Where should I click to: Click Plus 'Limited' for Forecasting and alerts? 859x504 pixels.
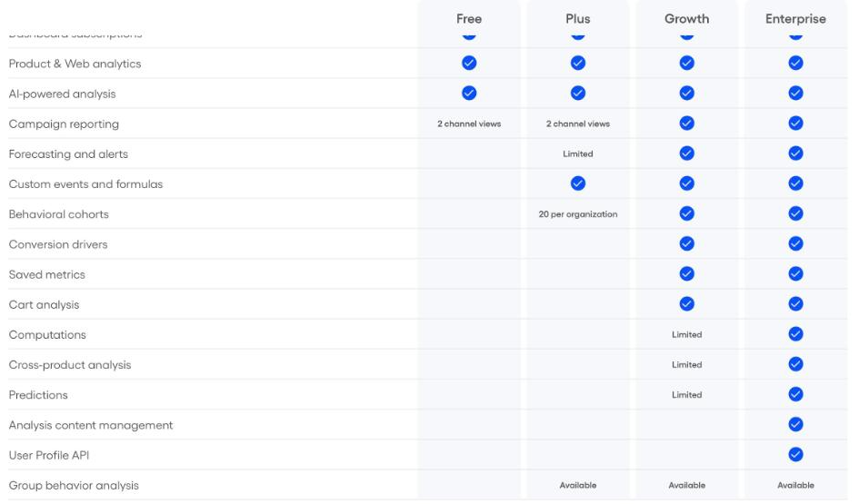tap(578, 153)
